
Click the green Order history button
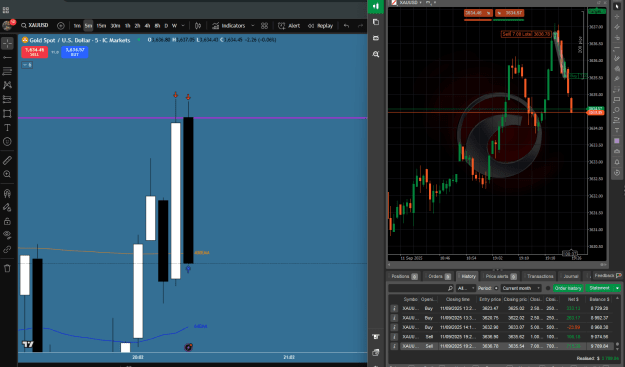[x=568, y=288]
